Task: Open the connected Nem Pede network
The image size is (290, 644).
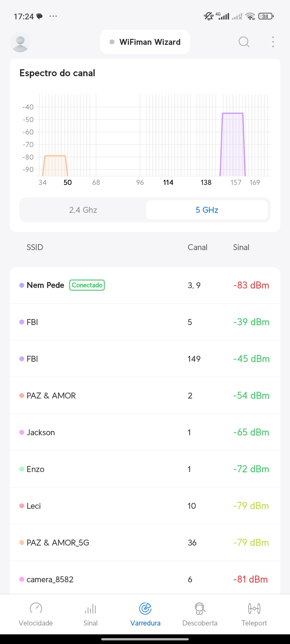Action: 45,285
